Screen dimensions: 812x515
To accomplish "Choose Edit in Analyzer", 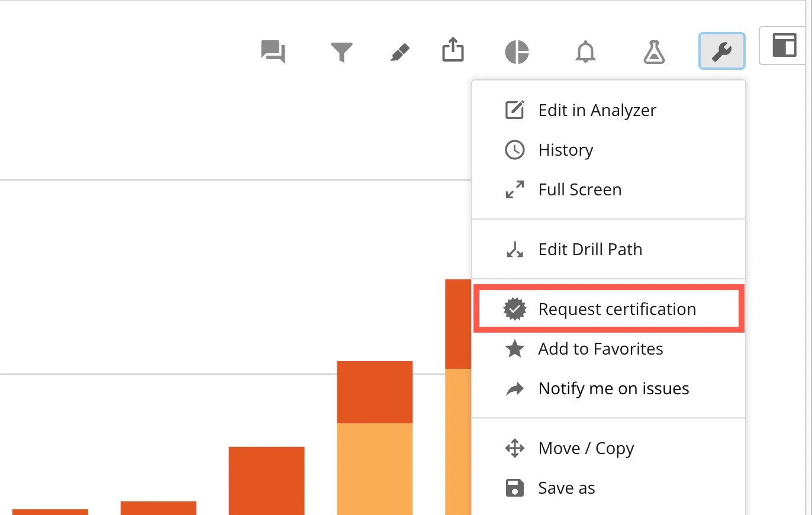I will (x=608, y=110).
